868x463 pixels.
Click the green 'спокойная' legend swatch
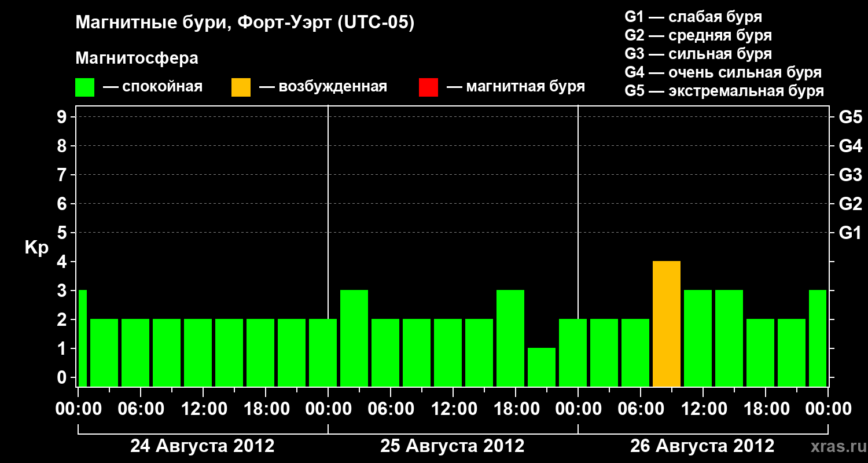(x=85, y=87)
